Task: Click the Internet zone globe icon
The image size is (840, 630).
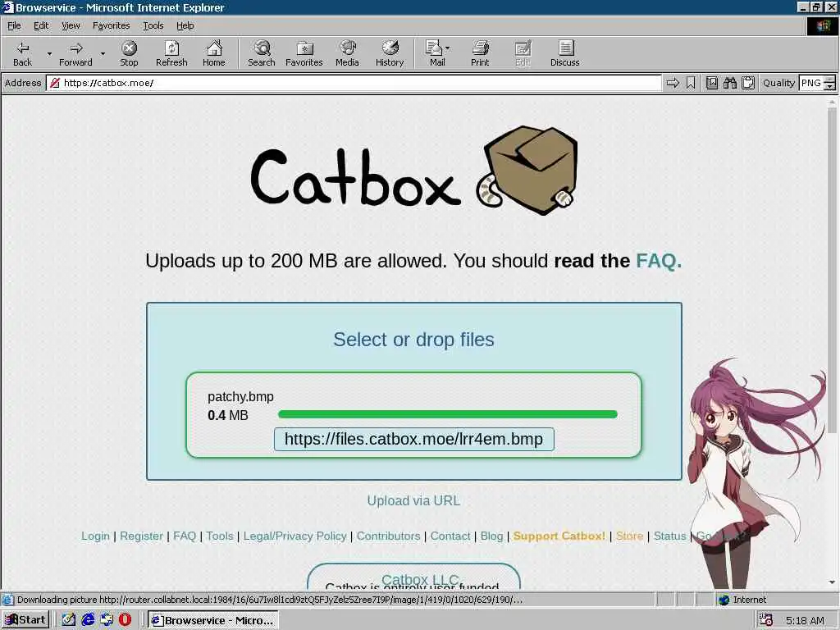Action: (x=724, y=600)
